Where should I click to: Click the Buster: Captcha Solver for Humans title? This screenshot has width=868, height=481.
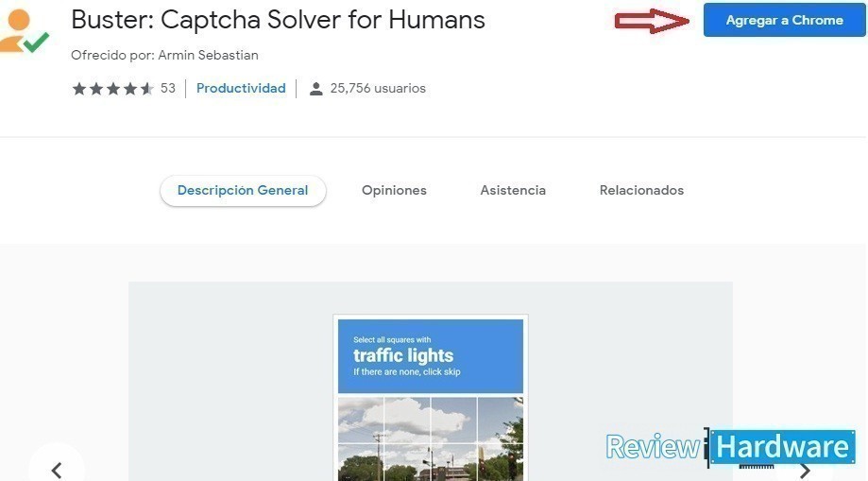click(278, 20)
